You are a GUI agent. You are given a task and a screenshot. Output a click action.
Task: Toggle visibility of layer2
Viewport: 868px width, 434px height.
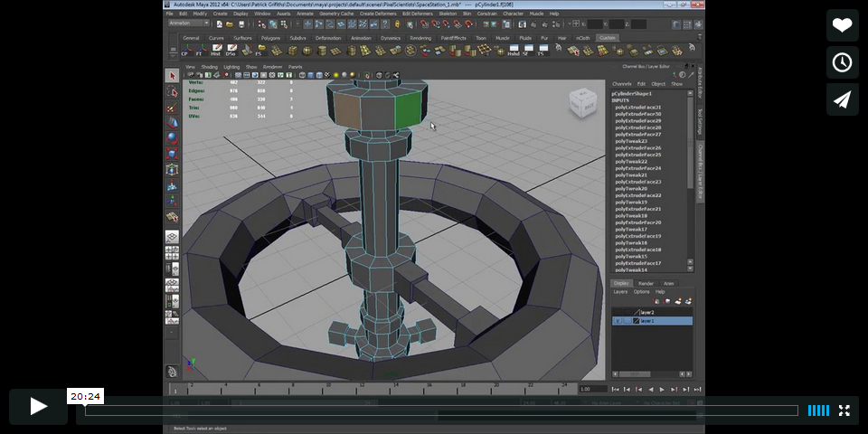(x=618, y=313)
